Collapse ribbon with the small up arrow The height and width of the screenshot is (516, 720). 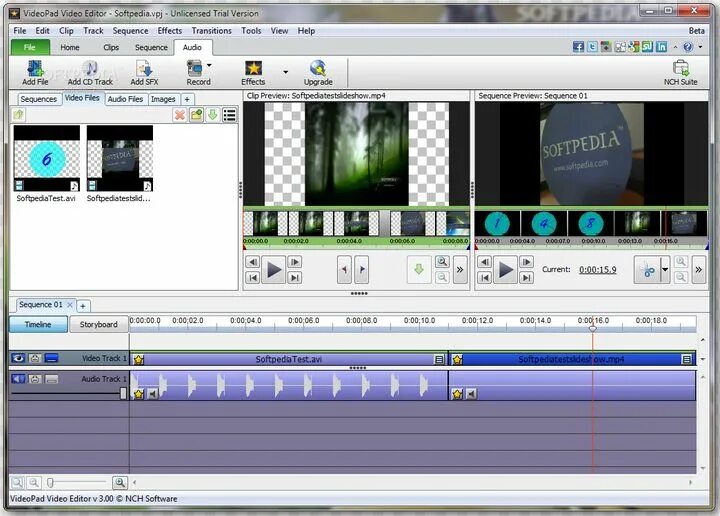click(675, 47)
